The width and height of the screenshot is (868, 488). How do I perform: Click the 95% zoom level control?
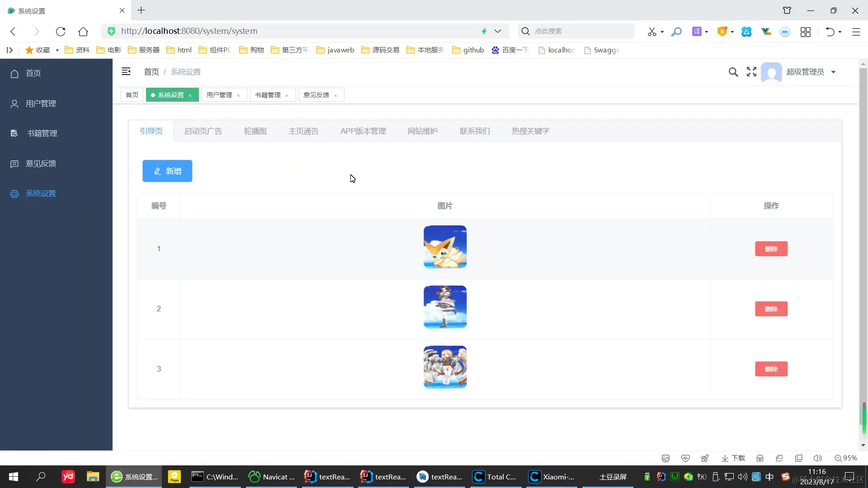coord(845,458)
